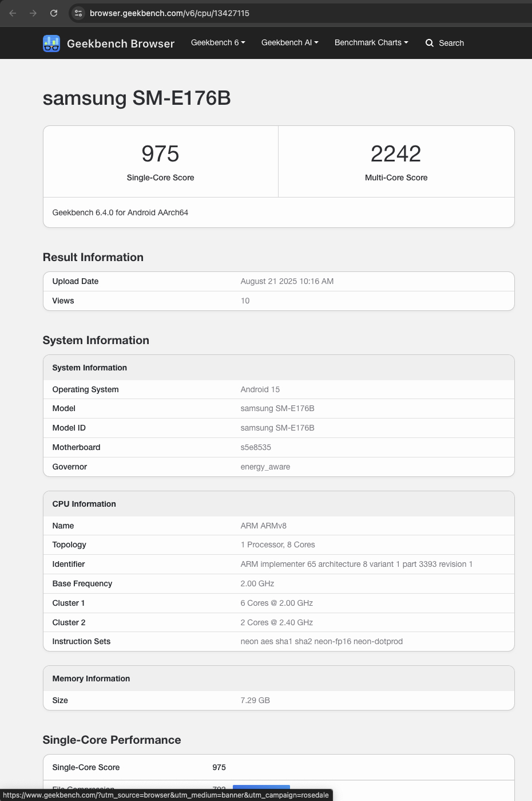Click the browser back navigation arrow
Screen dimensions: 532x801
click(12, 13)
